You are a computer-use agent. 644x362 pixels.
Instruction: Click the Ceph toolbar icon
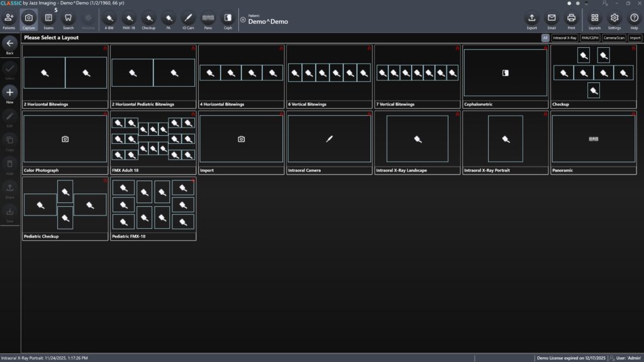[x=228, y=21]
